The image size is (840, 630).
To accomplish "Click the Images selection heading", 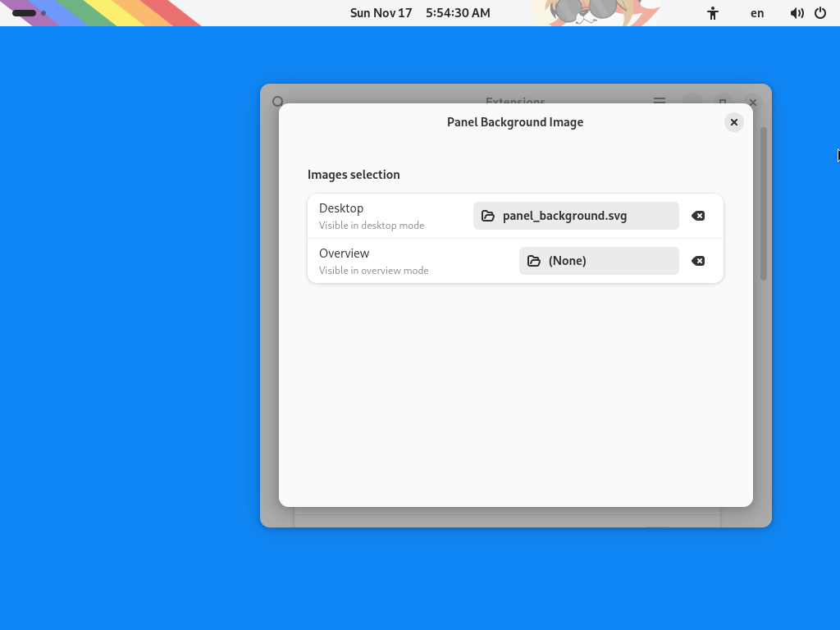I will pos(354,175).
